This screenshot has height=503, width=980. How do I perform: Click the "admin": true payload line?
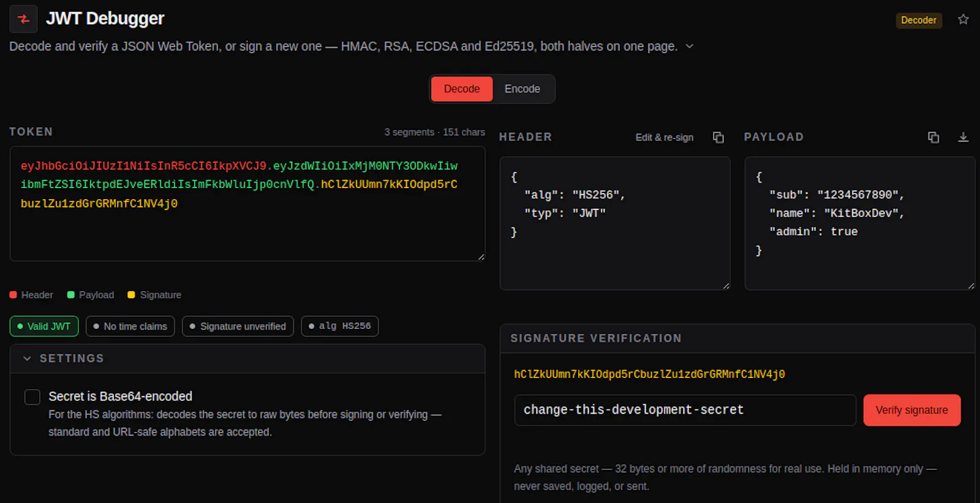(x=813, y=232)
